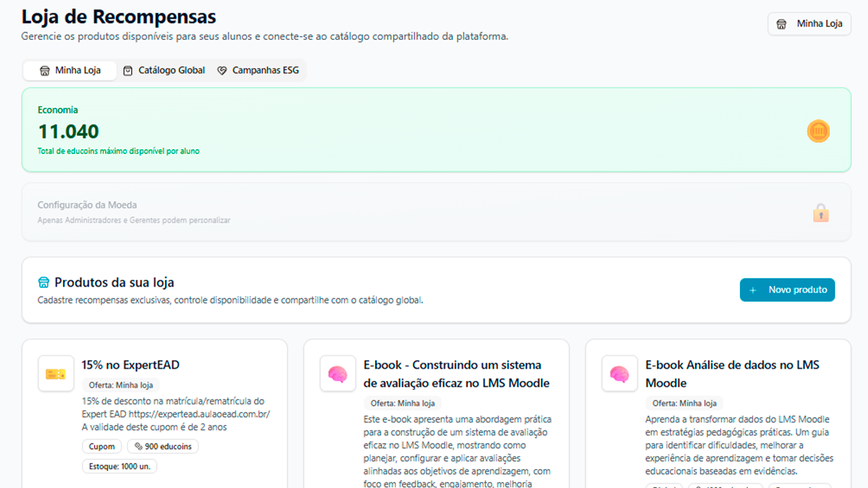868x488 pixels.
Task: Click the store icon in the top-right Minha Loja button
Action: point(782,24)
